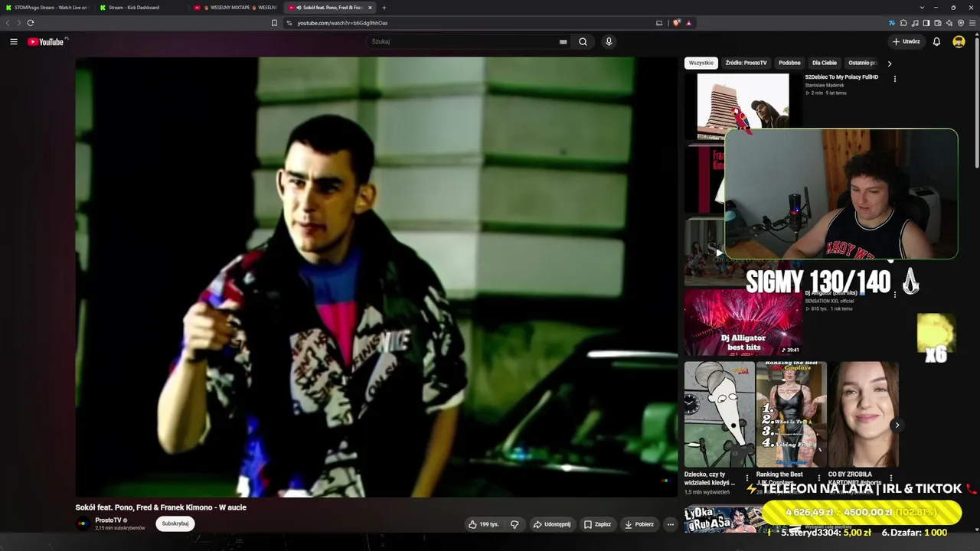
Task: Open a new browser tab
Action: (x=384, y=8)
